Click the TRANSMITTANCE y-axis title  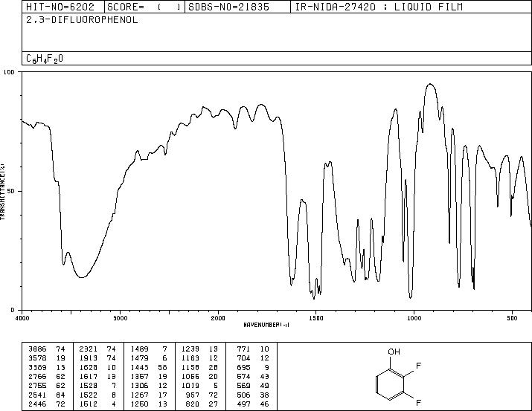2,191
